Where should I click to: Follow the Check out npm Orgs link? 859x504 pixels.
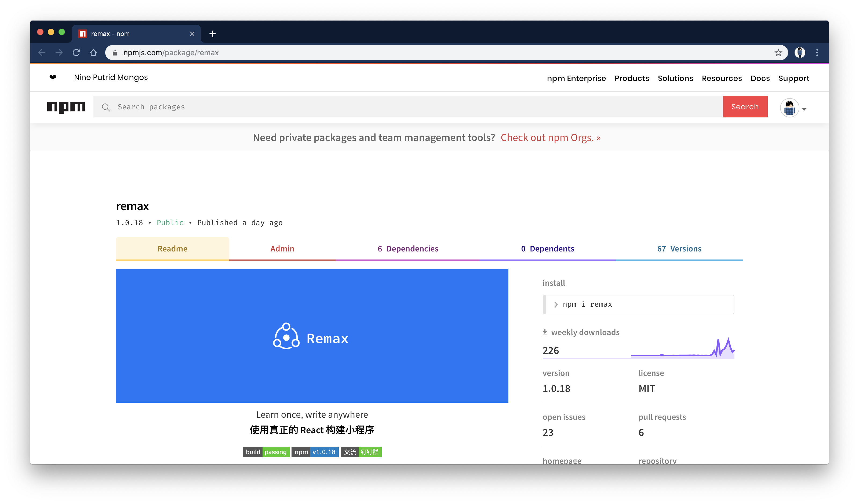pos(550,138)
